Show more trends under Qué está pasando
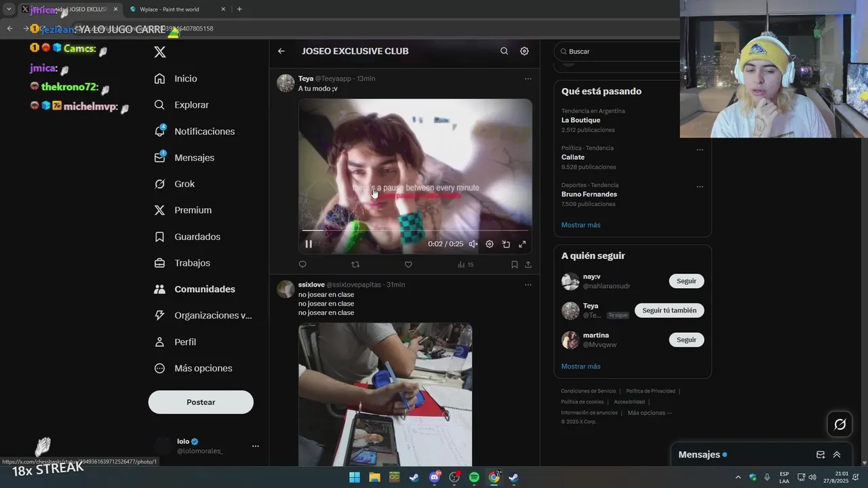The width and height of the screenshot is (868, 488). (580, 225)
